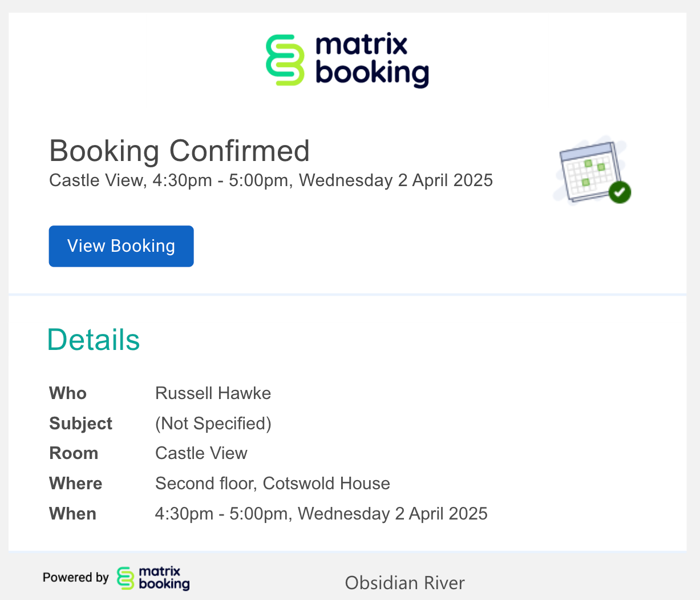The width and height of the screenshot is (700, 600).
Task: Click the Room label
Action: (74, 453)
